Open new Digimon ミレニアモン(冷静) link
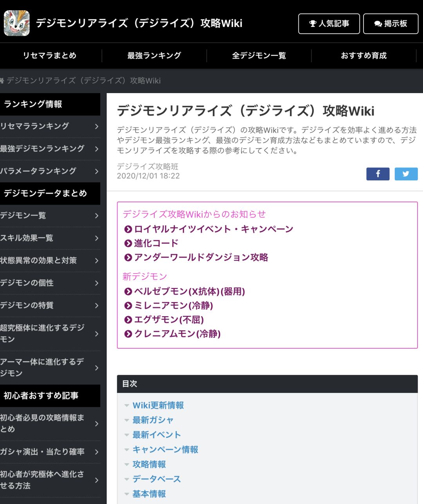Image resolution: width=423 pixels, height=504 pixels. pos(174,306)
